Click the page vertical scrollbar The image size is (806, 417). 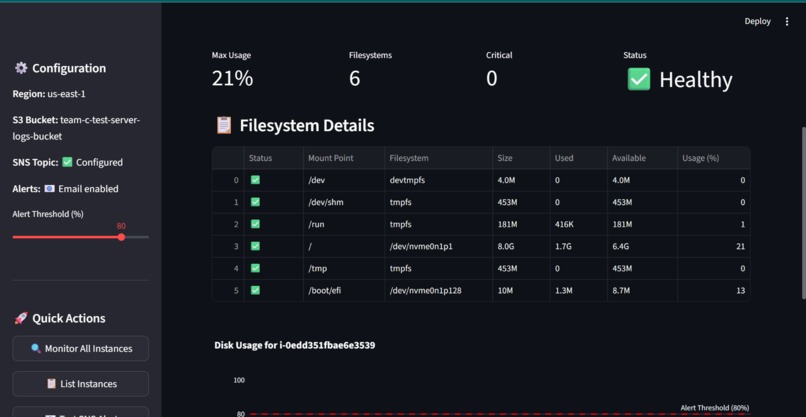click(803, 212)
